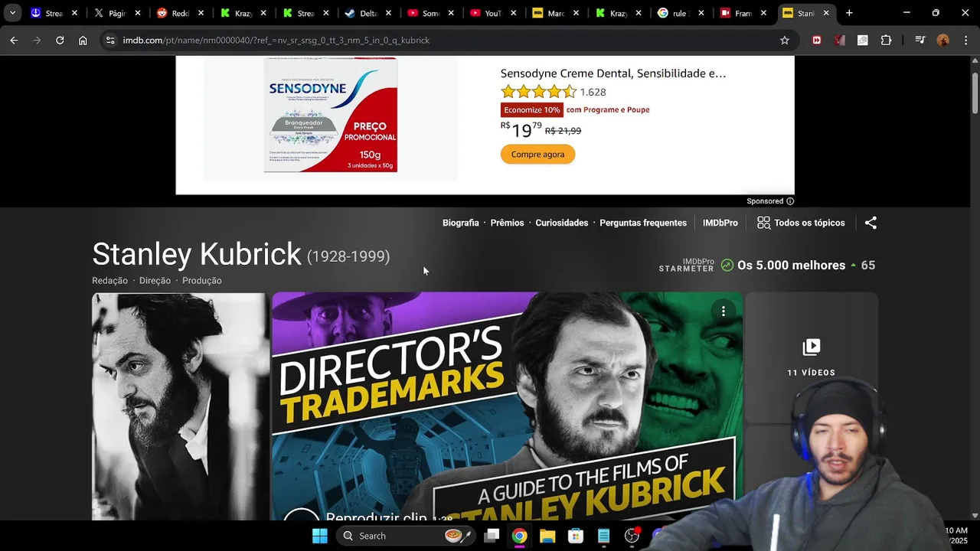The image size is (980, 551).
Task: Open the STARmeter ranking trend icon
Action: tap(727, 266)
